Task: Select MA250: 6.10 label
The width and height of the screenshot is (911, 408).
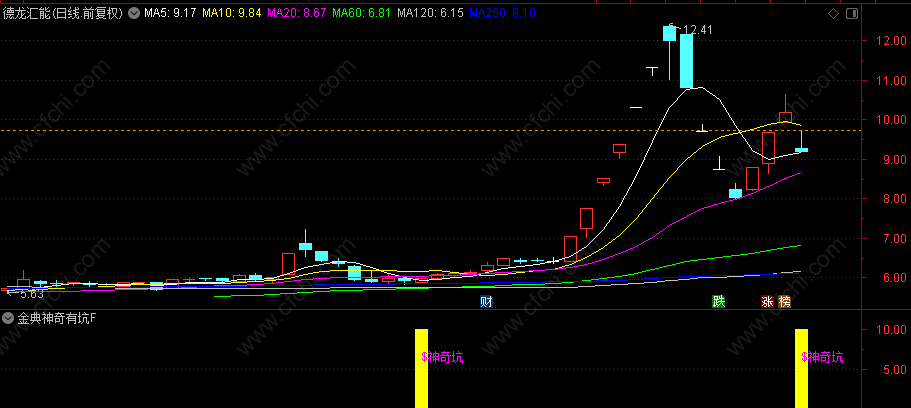Action: click(502, 13)
